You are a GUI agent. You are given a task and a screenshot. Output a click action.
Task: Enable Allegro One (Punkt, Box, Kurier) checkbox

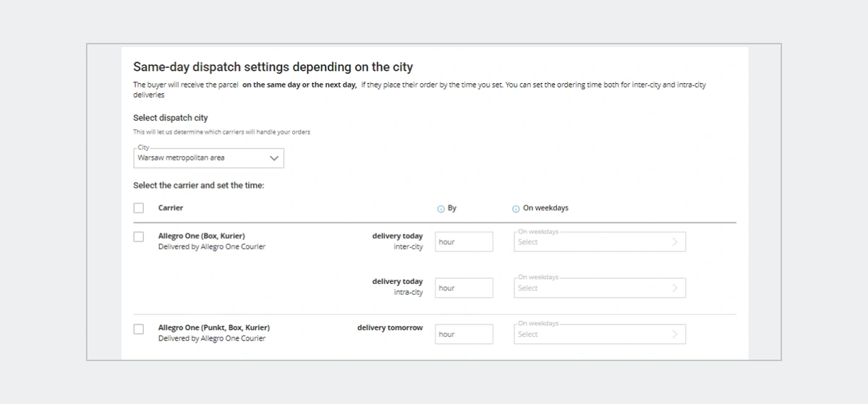pos(139,329)
